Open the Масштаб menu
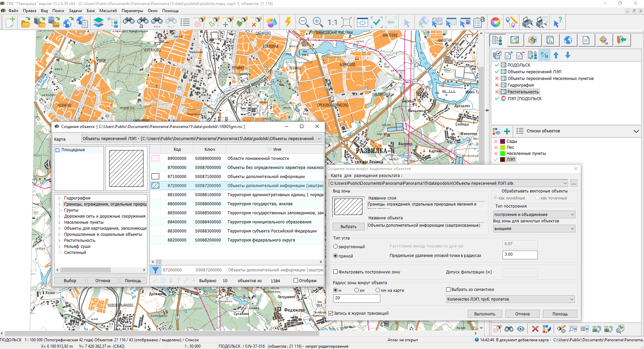644x349 pixels. pyautogui.click(x=108, y=10)
